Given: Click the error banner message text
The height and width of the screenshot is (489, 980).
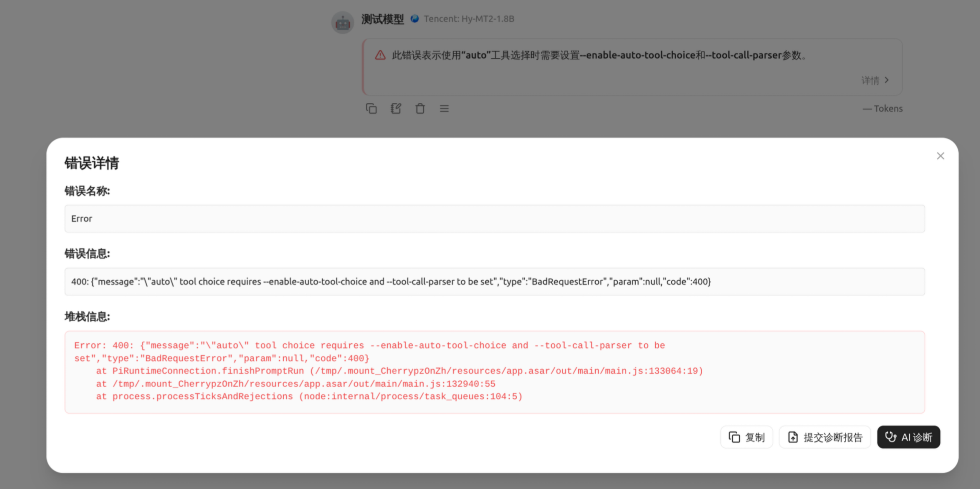Looking at the screenshot, I should [599, 55].
